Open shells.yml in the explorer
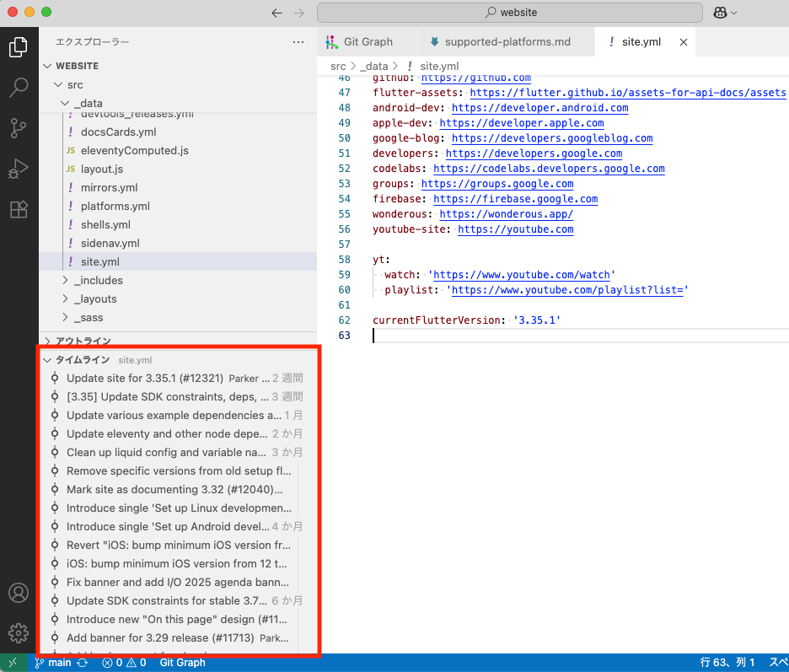 coord(178,225)
